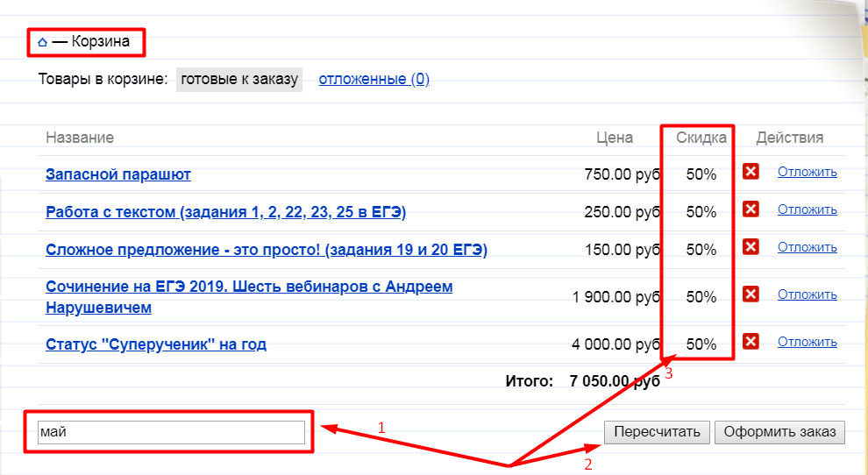Open Статус "Суперученик" на год link
The image size is (868, 475).
pos(156,344)
